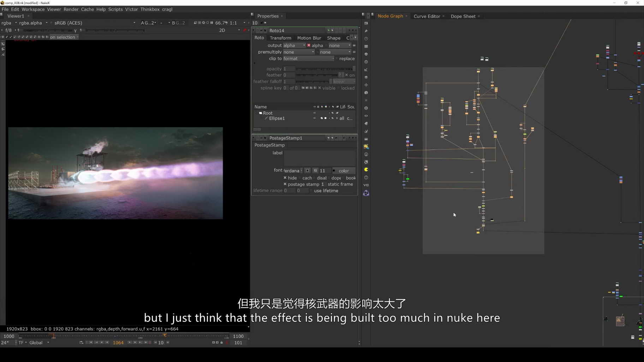Open the Workspace menu

33,10
